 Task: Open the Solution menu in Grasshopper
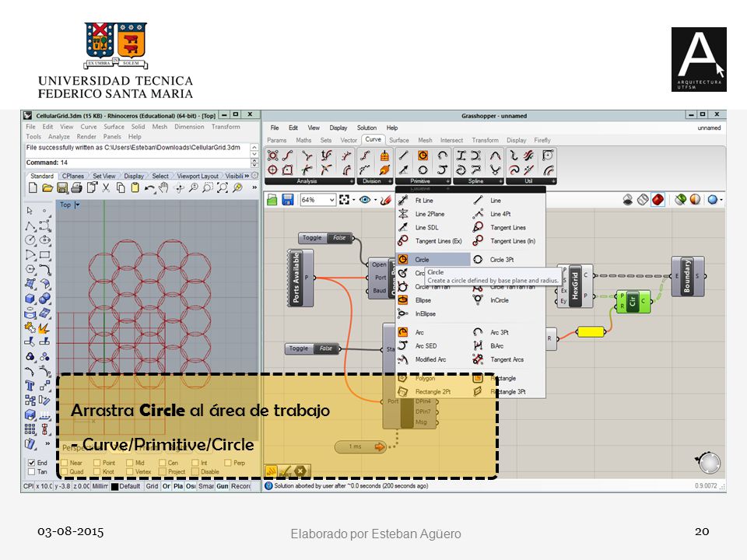[x=366, y=128]
